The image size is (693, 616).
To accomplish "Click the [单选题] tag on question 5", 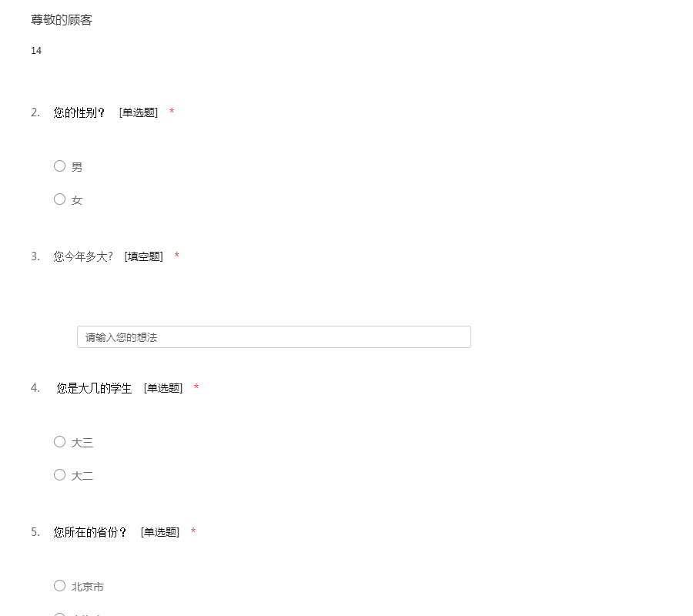I will point(160,533).
